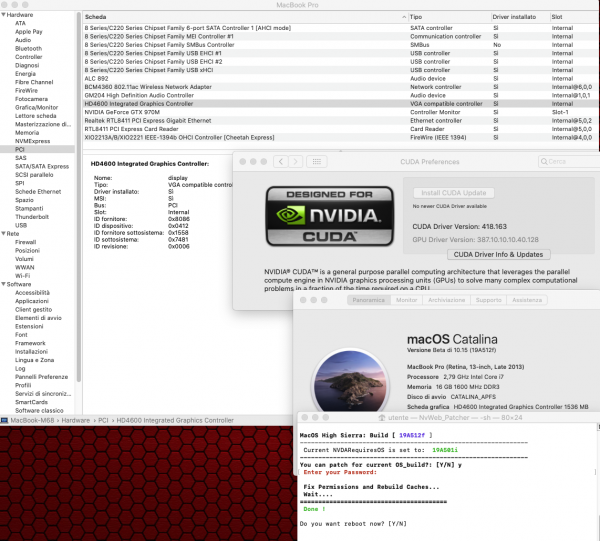The image size is (600, 541).
Task: Select Estensioni under Software
Action: pyautogui.click(x=29, y=326)
